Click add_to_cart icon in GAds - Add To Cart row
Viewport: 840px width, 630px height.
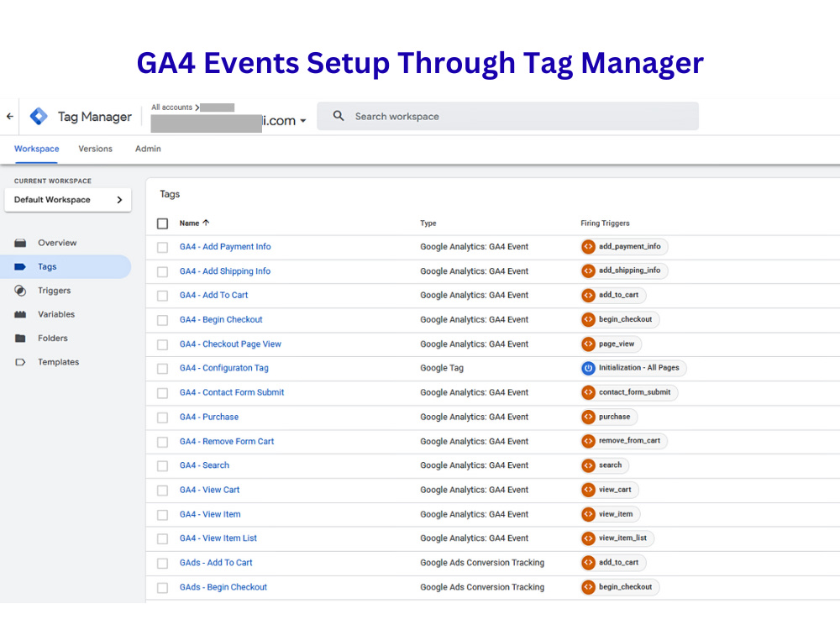(588, 563)
